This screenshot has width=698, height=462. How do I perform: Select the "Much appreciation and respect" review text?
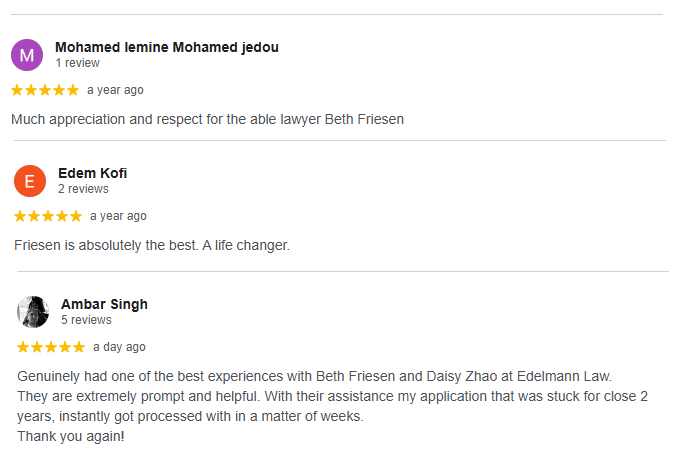tap(207, 120)
